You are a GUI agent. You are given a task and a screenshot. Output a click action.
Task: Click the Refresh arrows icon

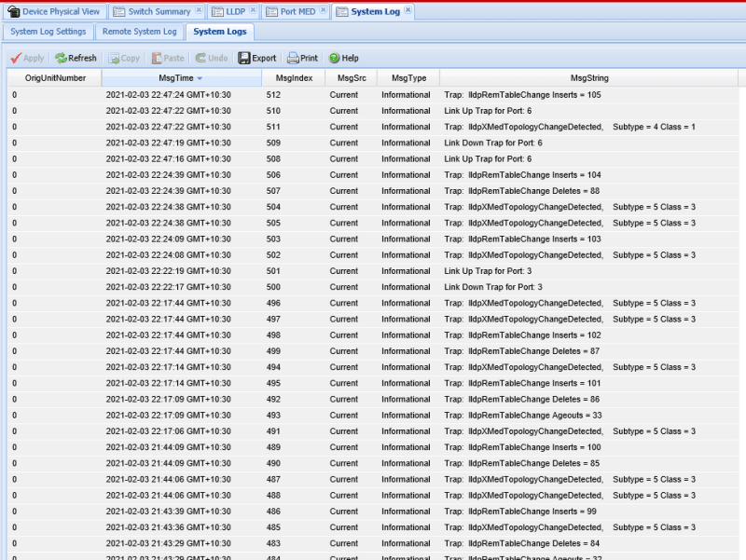[x=61, y=58]
